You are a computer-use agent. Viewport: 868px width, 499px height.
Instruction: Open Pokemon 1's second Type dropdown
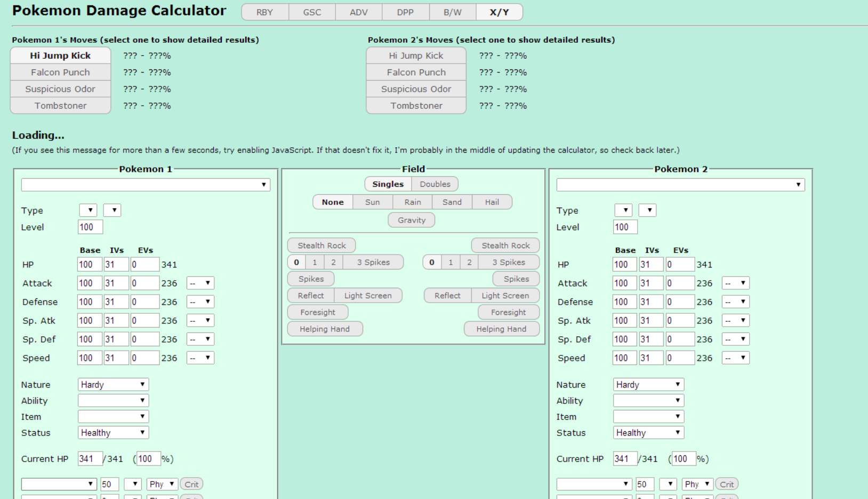(x=112, y=210)
